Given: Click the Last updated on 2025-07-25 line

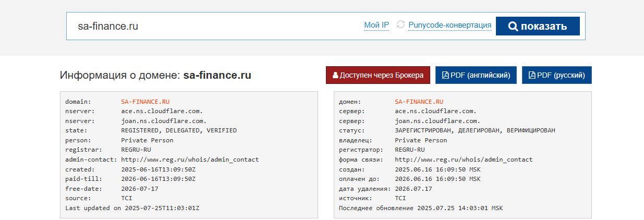Looking at the screenshot, I should 132,208.
